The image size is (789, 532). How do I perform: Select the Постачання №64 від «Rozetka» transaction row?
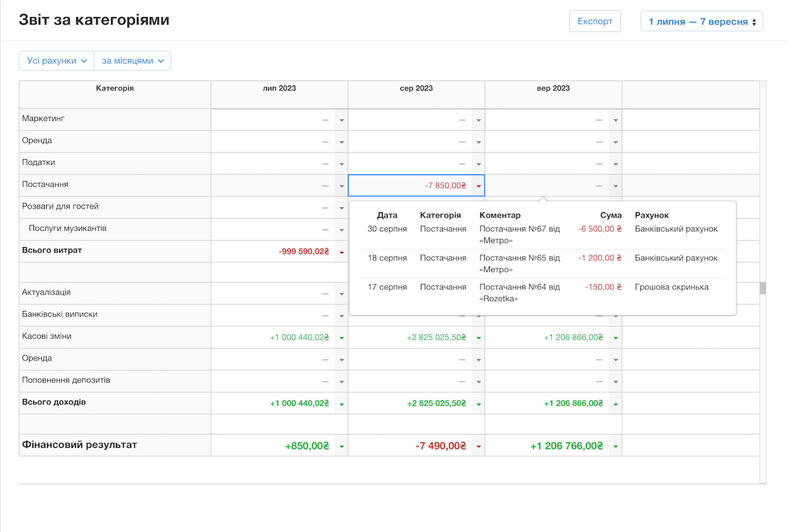click(x=542, y=293)
